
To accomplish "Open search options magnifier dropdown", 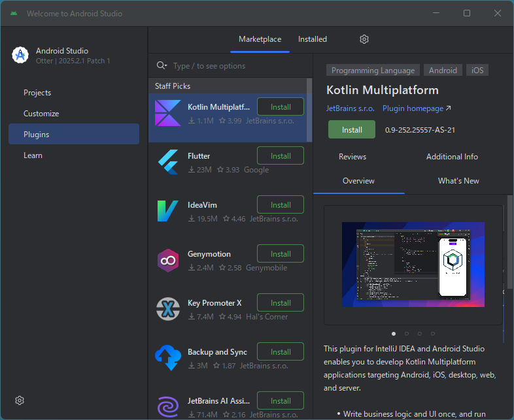I will (162, 65).
